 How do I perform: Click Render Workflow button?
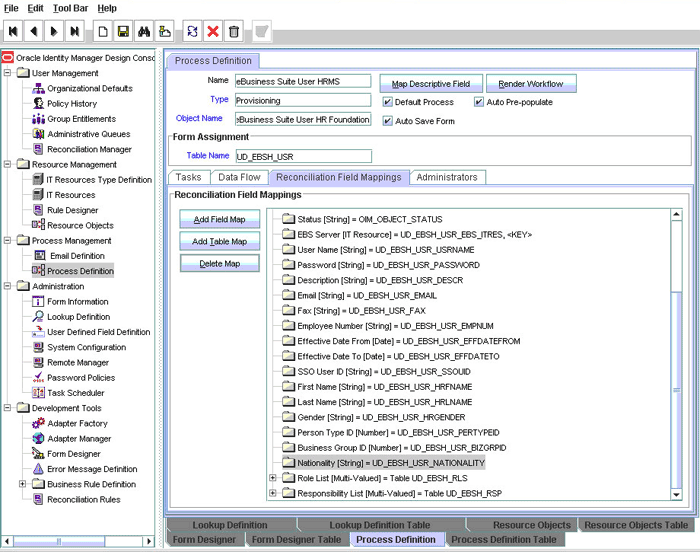[x=531, y=84]
